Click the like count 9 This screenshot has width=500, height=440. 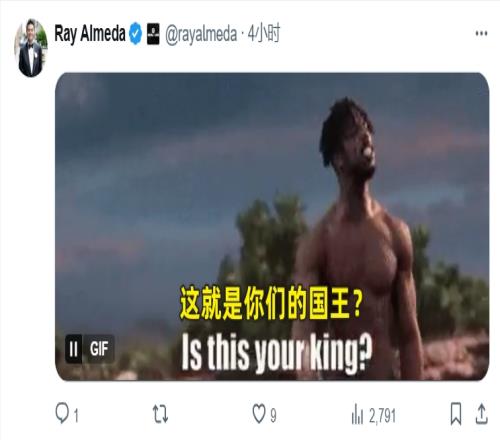[273, 416]
